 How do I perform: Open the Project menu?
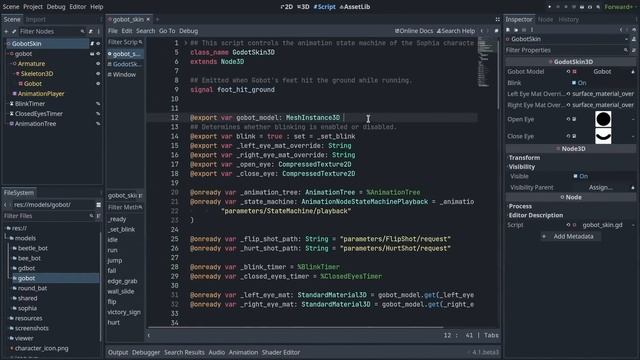[33, 7]
